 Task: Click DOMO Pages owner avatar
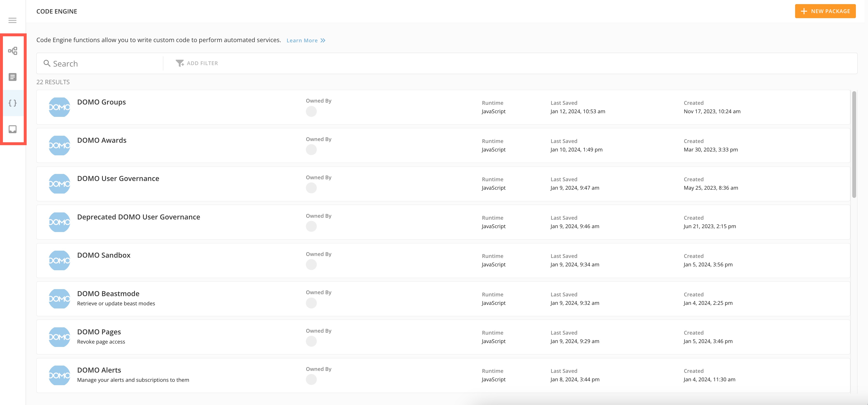point(311,341)
